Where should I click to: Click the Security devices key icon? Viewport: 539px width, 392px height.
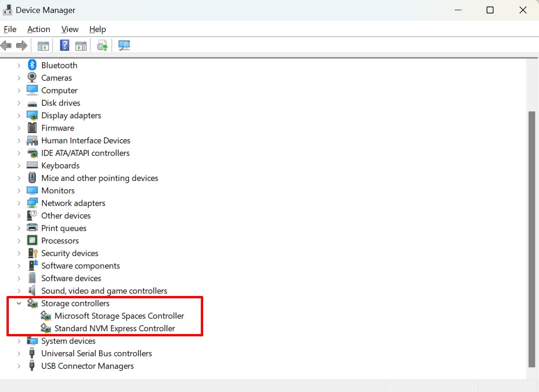point(32,253)
